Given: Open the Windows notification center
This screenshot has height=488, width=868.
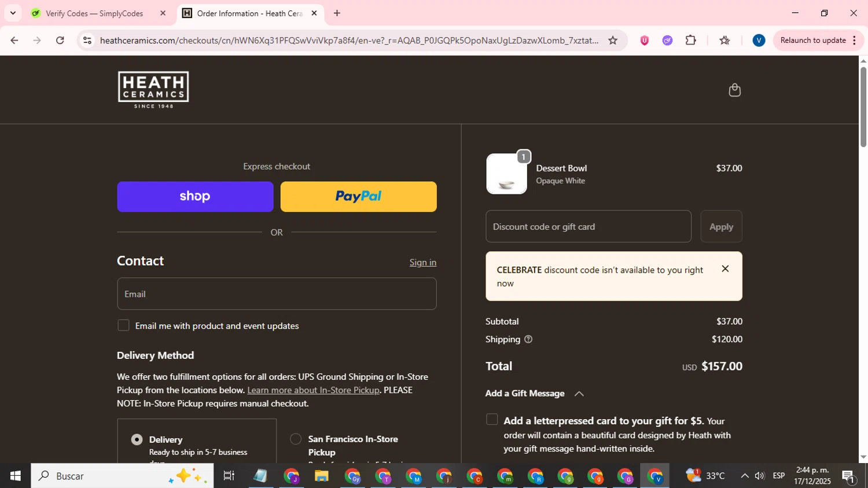Looking at the screenshot, I should click(x=849, y=476).
